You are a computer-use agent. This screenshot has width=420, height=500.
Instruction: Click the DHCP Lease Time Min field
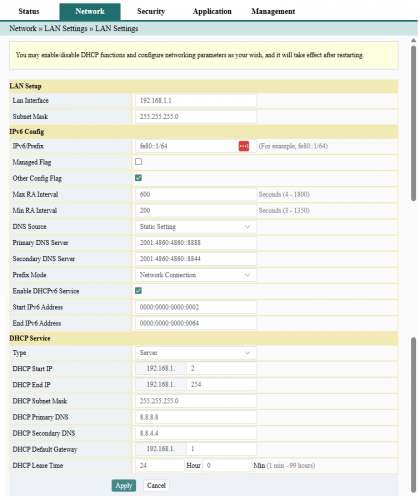[227, 465]
